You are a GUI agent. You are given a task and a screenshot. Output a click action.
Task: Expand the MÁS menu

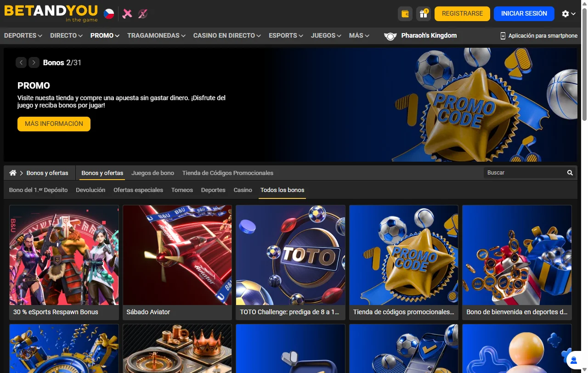click(359, 35)
